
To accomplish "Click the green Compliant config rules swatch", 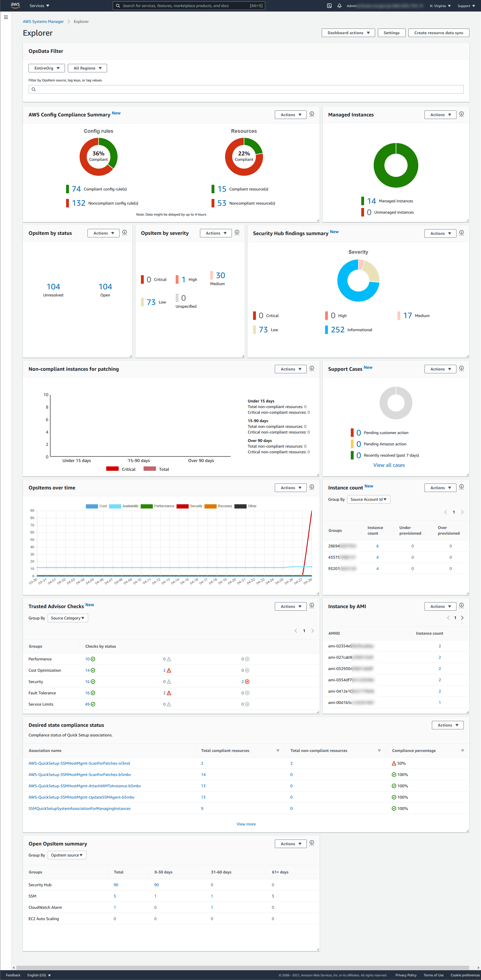I will pyautogui.click(x=67, y=189).
